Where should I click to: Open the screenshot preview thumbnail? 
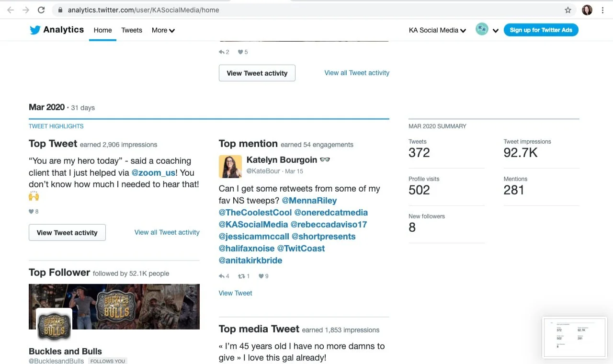(x=574, y=337)
